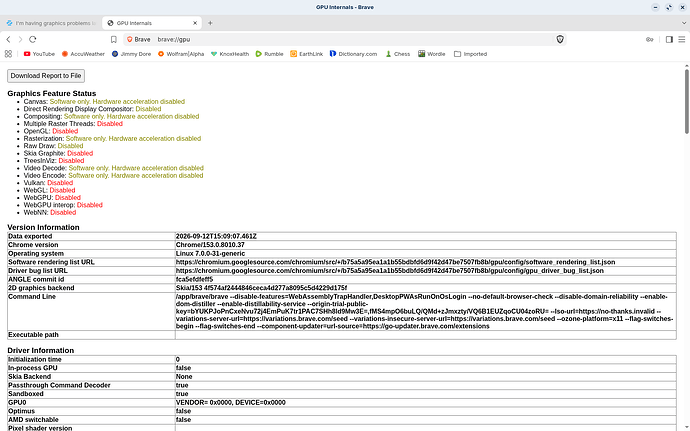Viewport: 690px width, 431px height.
Task: Click Download Report to File button
Action: 46,76
